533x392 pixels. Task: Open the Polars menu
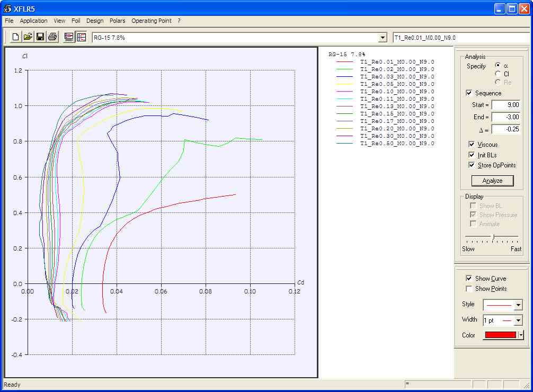click(117, 21)
